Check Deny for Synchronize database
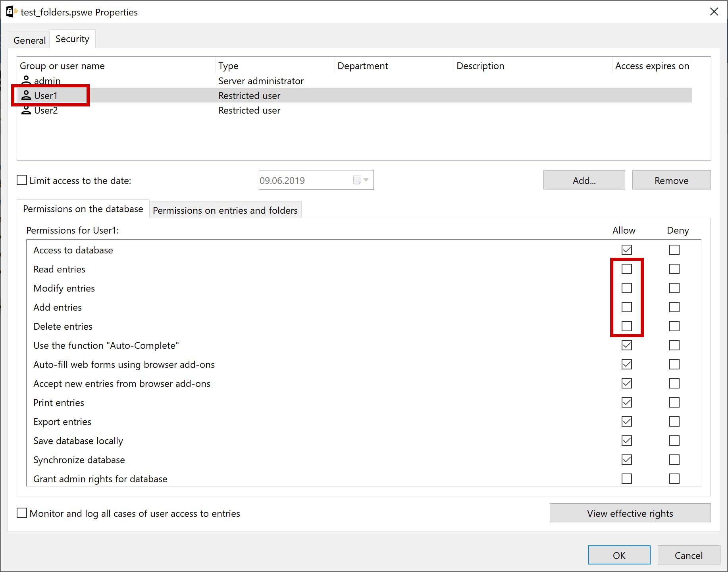Image resolution: width=728 pixels, height=572 pixels. (674, 460)
